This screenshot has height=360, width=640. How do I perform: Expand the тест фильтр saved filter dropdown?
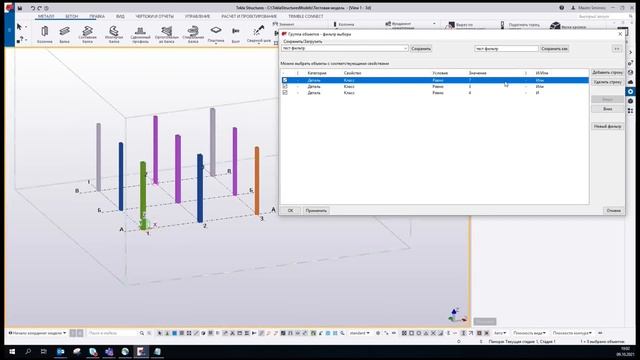point(405,49)
